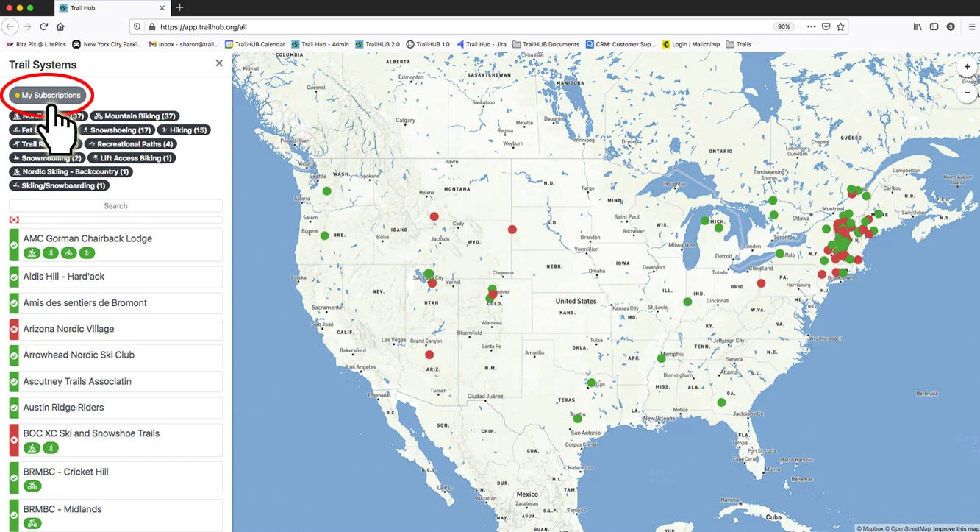980x532 pixels.
Task: Show the sidebars toolbar icon
Action: click(x=934, y=26)
